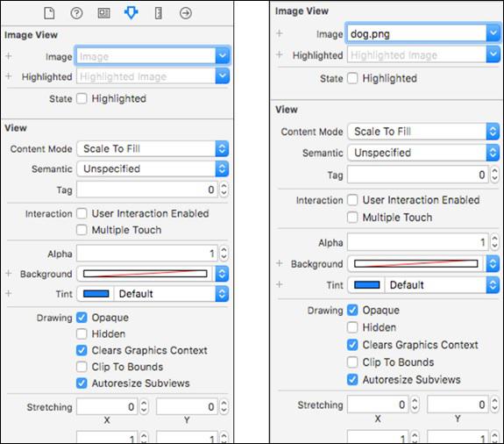
Task: Click the blue Tint color swatch on left
Action: (x=96, y=294)
